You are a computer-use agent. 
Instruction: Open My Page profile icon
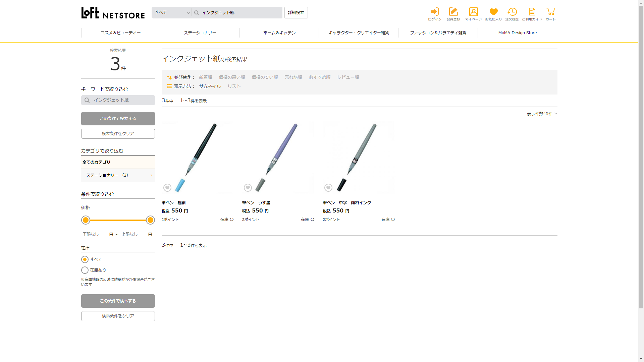tap(473, 12)
